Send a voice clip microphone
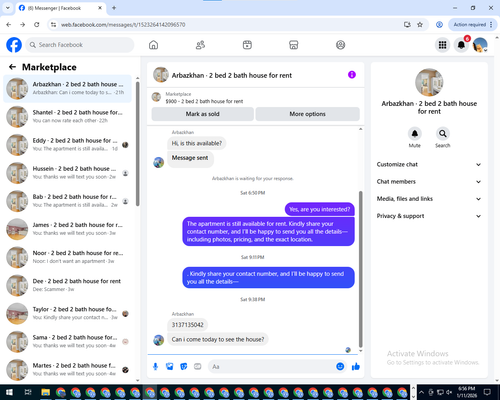 tap(155, 367)
